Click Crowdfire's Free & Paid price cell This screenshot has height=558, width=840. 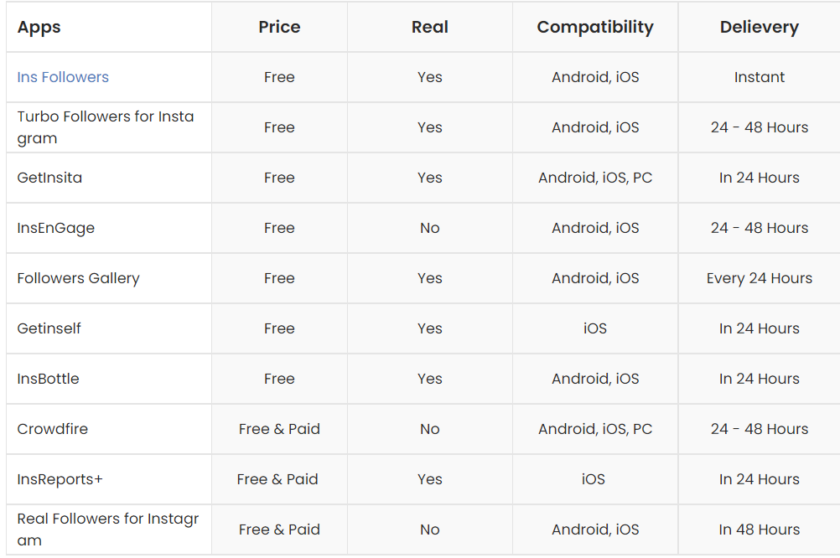[x=279, y=429]
